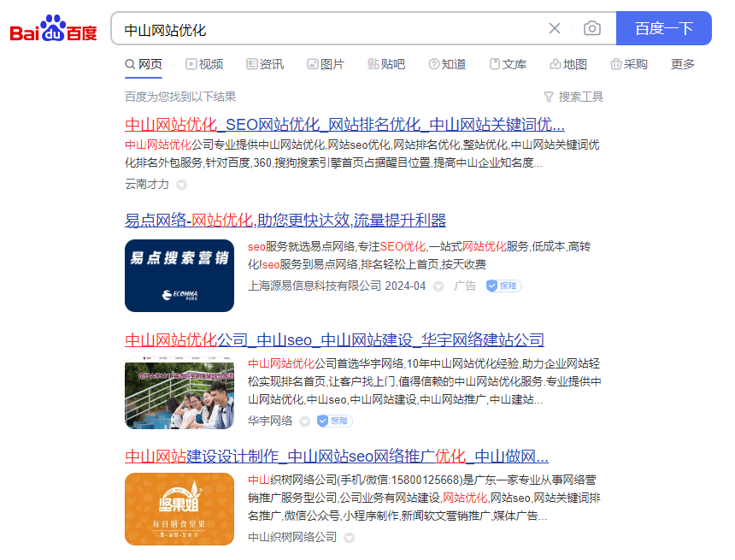Open 中山网站优化公司_中山seo 华宇网络 result link
The width and height of the screenshot is (735, 560).
[334, 340]
